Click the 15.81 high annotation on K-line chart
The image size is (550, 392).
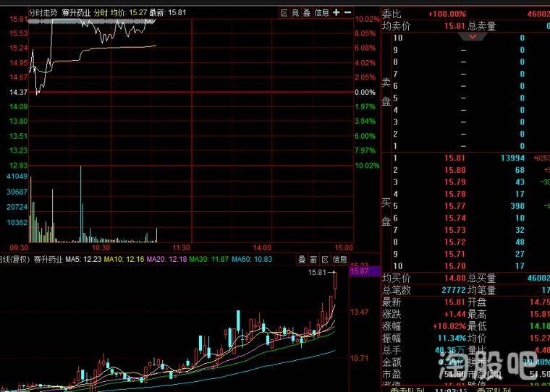click(317, 273)
